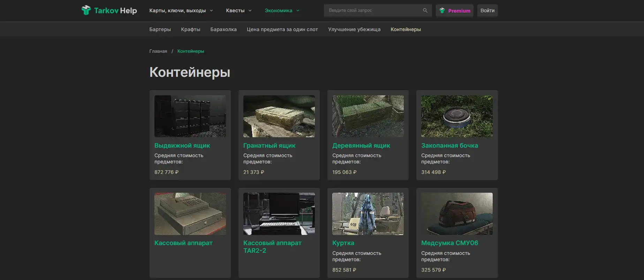The width and height of the screenshot is (644, 280).
Task: Click the Кассовый аппарат TAR2-2 title
Action: pyautogui.click(x=272, y=246)
